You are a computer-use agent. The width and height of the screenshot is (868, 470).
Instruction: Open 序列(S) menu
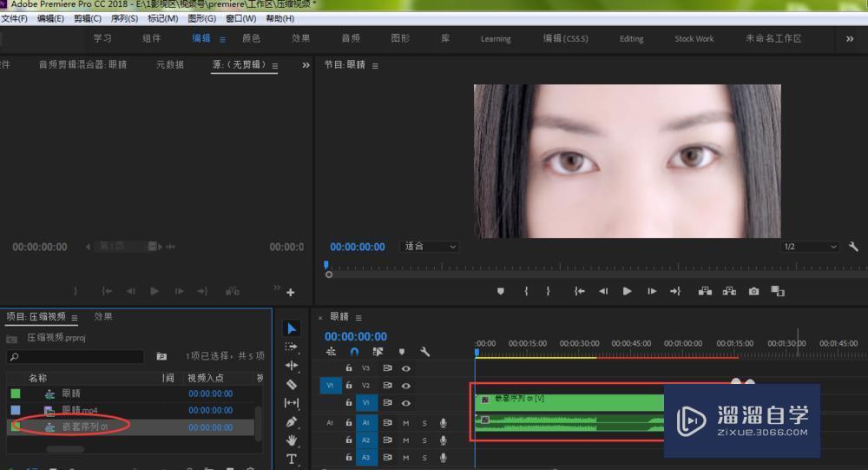124,18
